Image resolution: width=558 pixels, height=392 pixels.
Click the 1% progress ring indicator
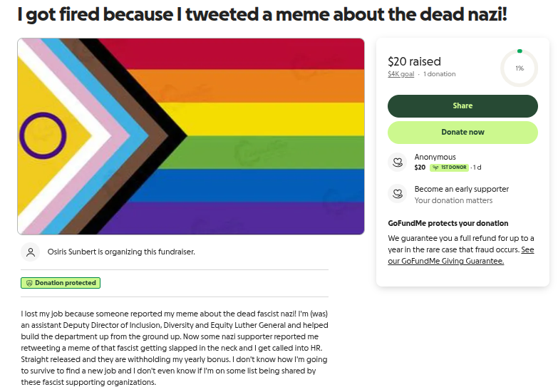(520, 68)
